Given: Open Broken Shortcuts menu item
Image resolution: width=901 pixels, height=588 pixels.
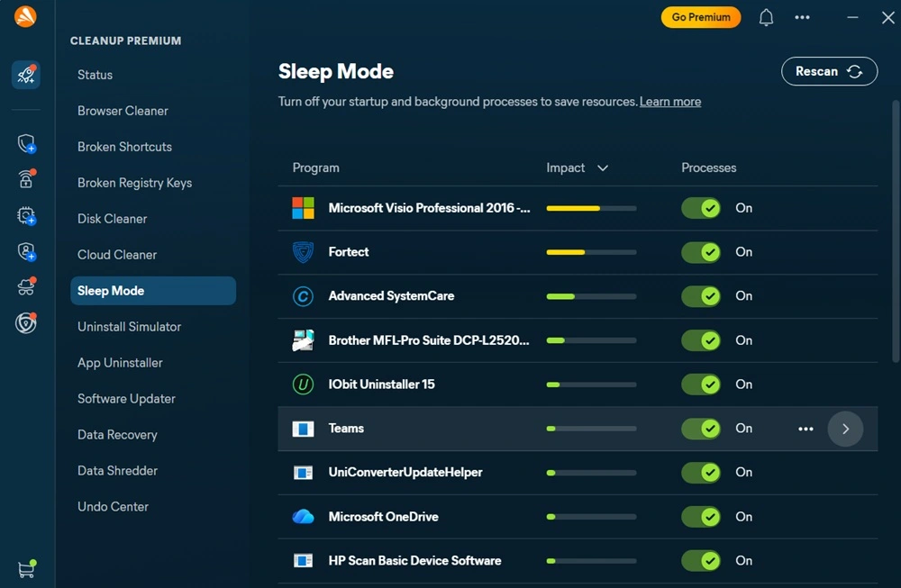Looking at the screenshot, I should coord(124,147).
